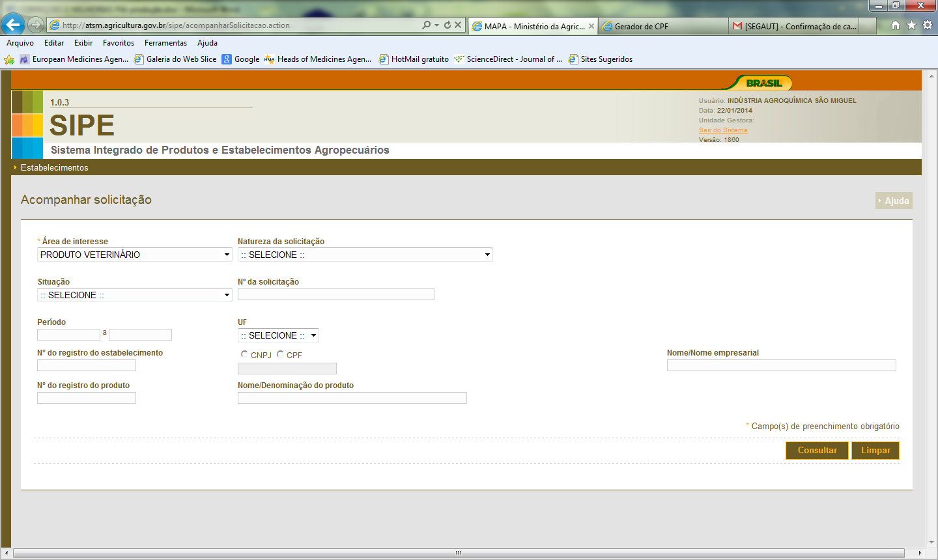Switch to SEGAUT Confirmação Gmail tab
938x560 pixels.
(x=794, y=26)
